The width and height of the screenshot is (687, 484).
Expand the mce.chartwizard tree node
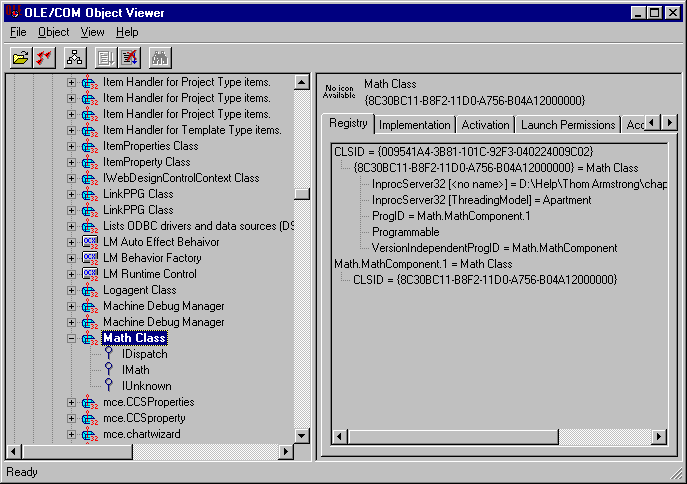pos(71,434)
